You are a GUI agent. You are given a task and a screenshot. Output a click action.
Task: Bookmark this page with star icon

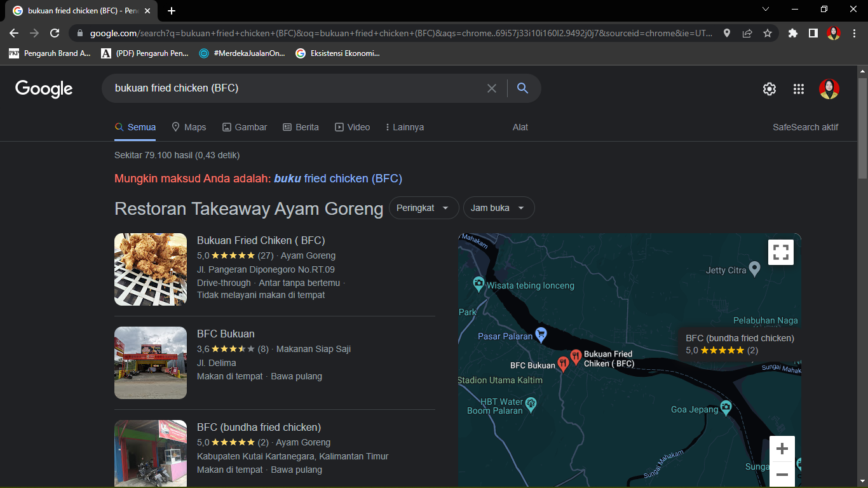(x=768, y=33)
